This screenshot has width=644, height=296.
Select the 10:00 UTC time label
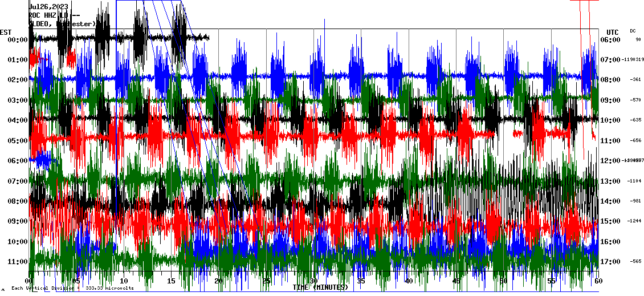coord(611,120)
